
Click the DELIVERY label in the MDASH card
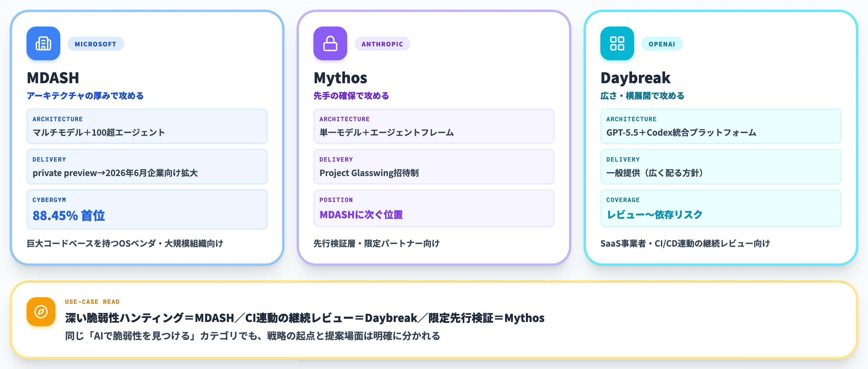49,159
